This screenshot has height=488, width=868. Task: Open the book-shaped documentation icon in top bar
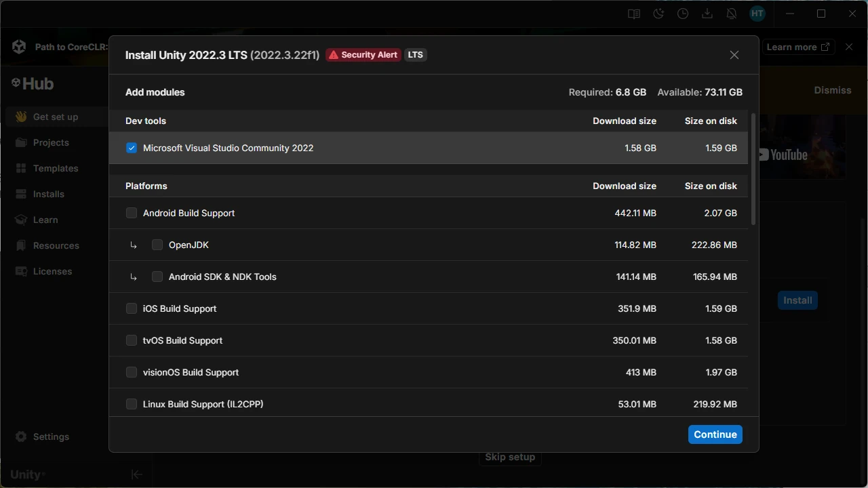[x=634, y=14]
